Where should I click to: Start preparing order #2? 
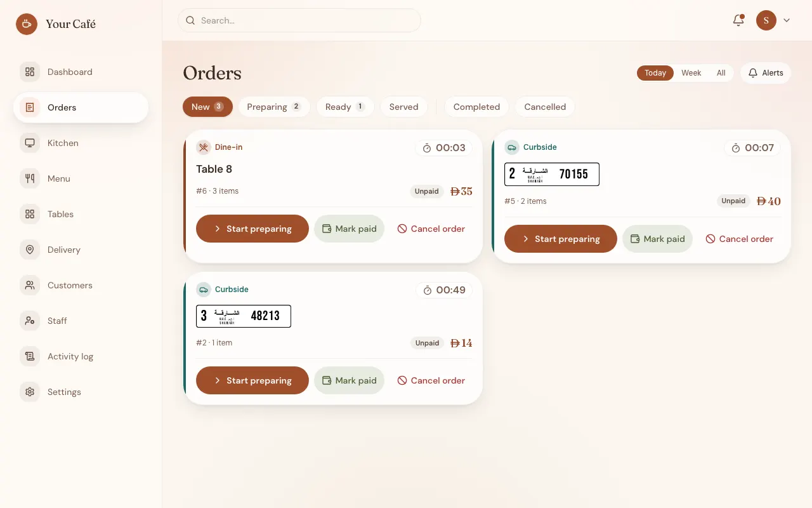point(252,380)
